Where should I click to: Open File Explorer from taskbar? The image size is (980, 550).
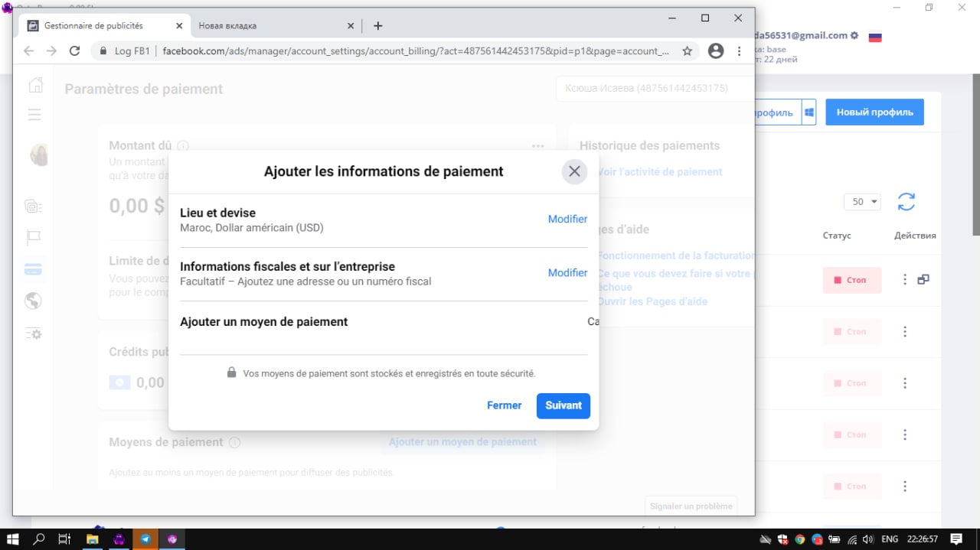(93, 539)
